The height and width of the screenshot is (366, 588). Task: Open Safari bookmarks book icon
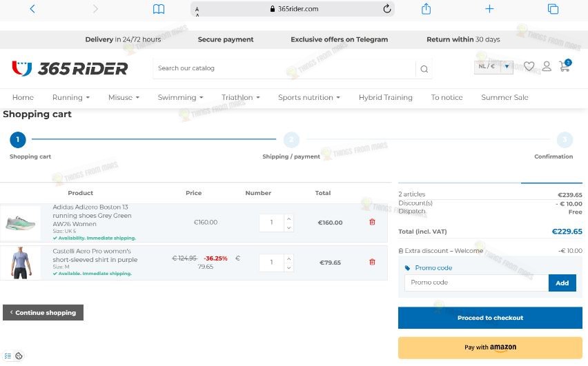click(159, 9)
